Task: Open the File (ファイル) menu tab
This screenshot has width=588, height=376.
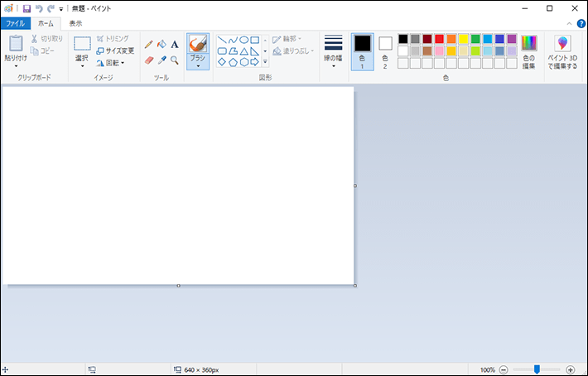Action: (15, 23)
